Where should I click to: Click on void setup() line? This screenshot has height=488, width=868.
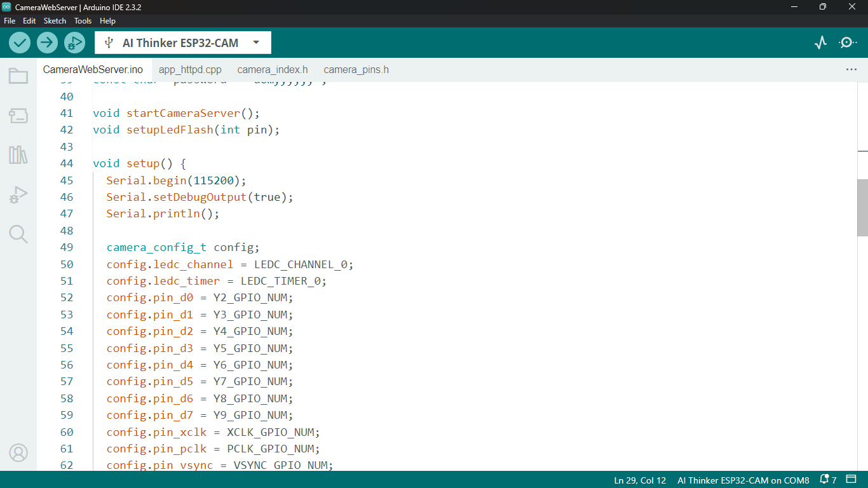click(x=139, y=163)
